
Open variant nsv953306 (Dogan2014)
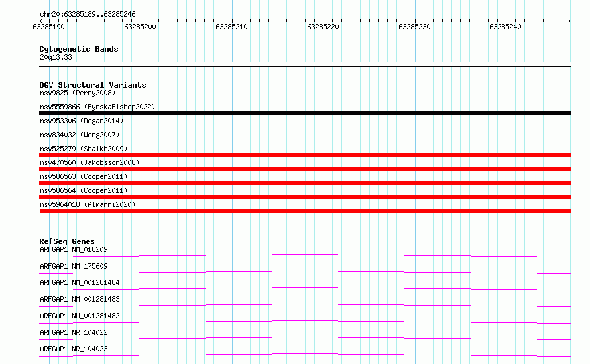[x=82, y=121]
